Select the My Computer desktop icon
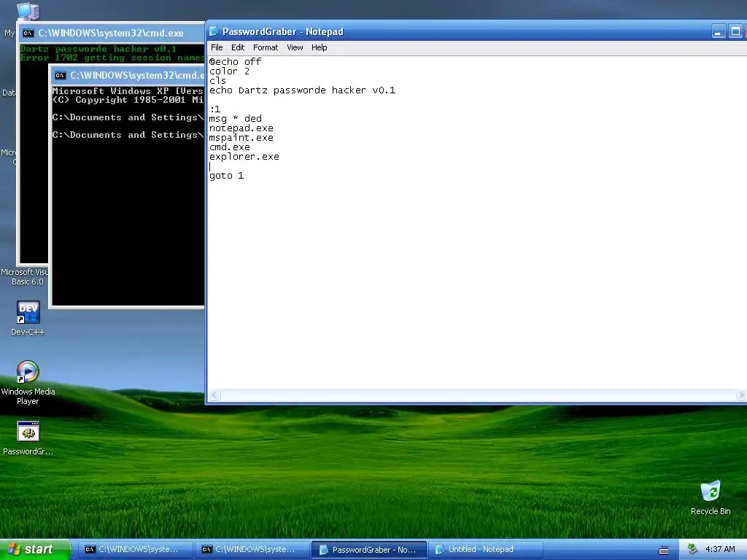 point(28,10)
